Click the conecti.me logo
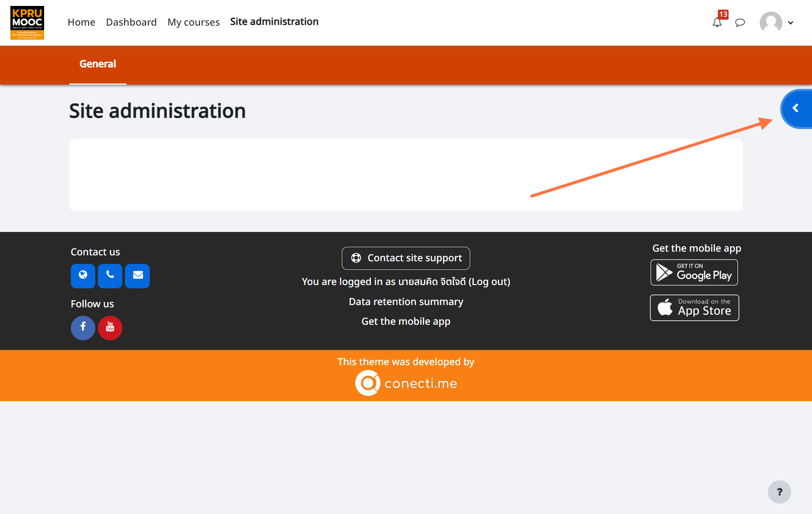Image resolution: width=812 pixels, height=514 pixels. click(406, 383)
